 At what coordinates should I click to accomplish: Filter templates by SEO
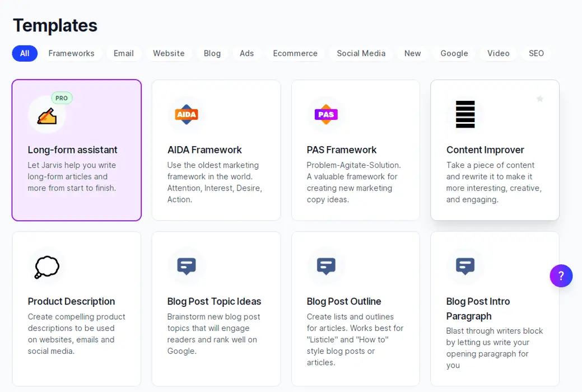coord(536,53)
